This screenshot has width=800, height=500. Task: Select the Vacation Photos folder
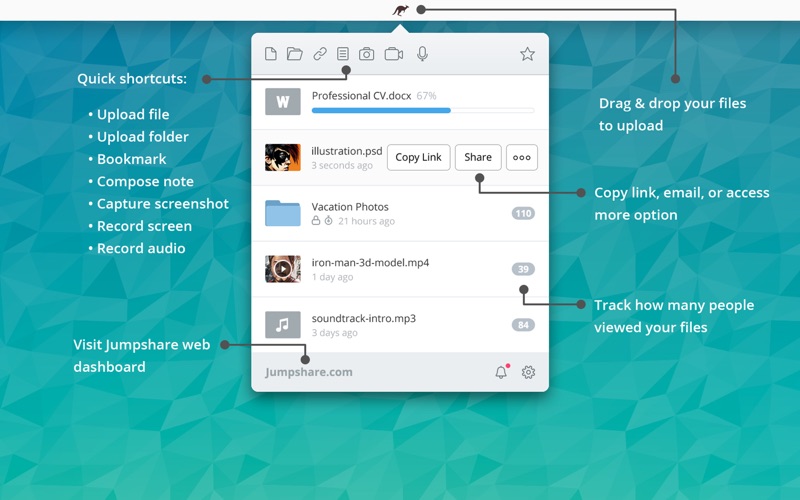350,213
